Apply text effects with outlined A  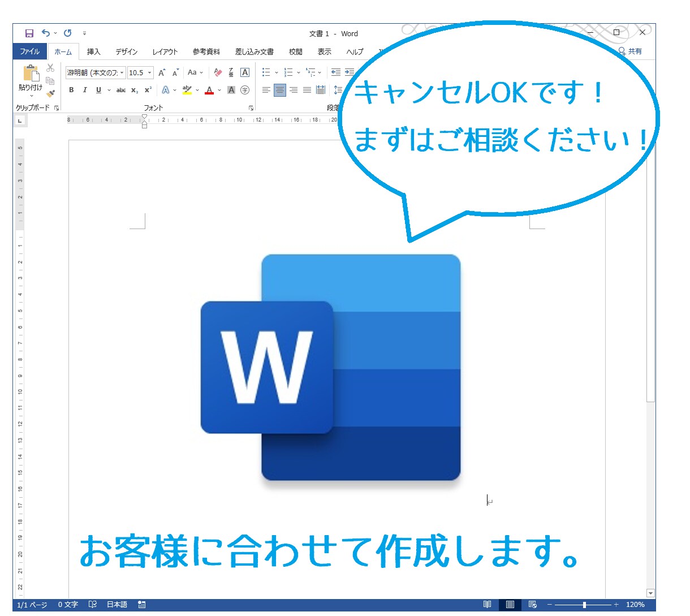click(166, 90)
